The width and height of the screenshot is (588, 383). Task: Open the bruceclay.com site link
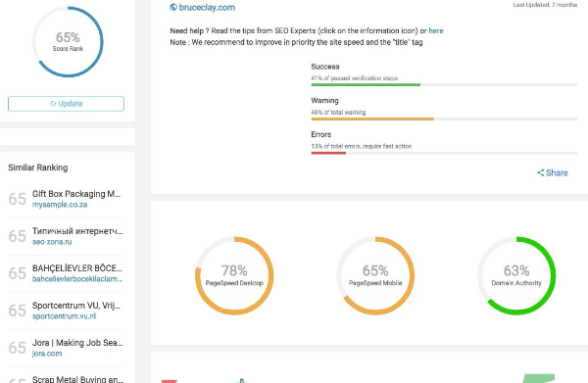coord(207,7)
